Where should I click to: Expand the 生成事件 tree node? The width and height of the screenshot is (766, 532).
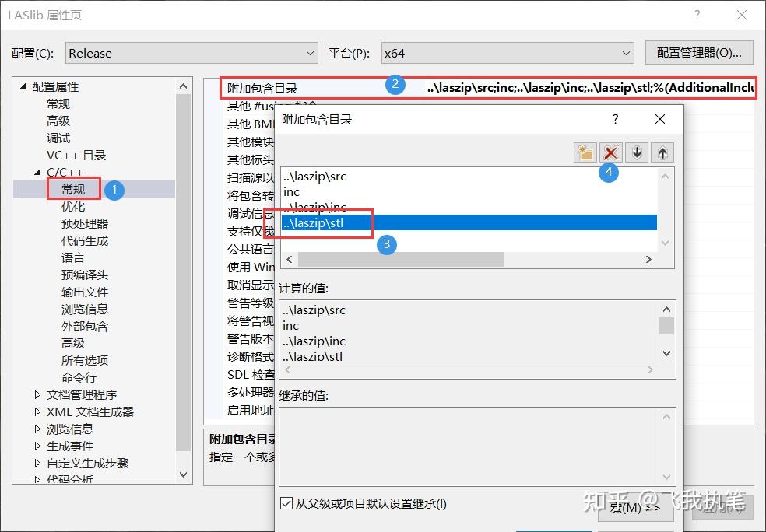pyautogui.click(x=37, y=446)
